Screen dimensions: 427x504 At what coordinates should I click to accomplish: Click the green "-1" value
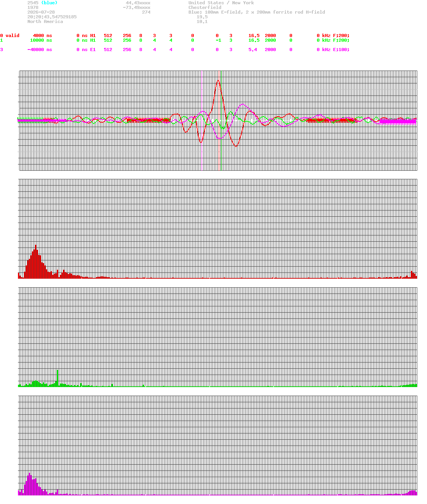218,40
